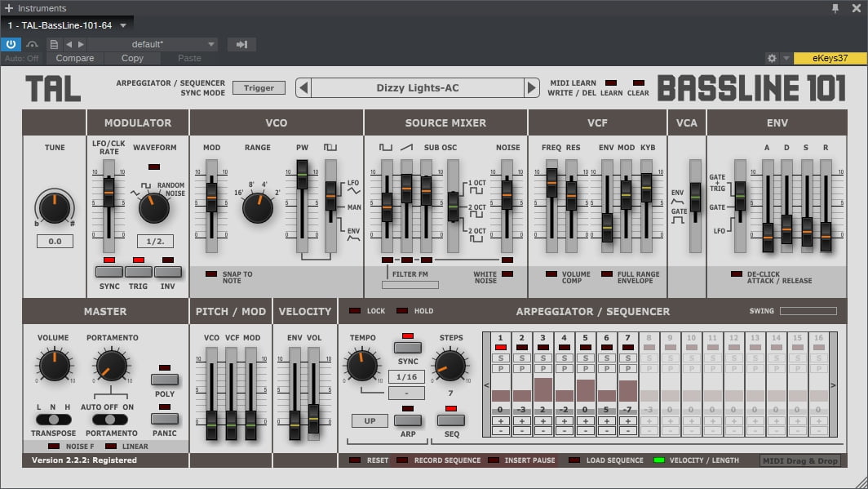Toggle the step 4 active LED

click(564, 347)
